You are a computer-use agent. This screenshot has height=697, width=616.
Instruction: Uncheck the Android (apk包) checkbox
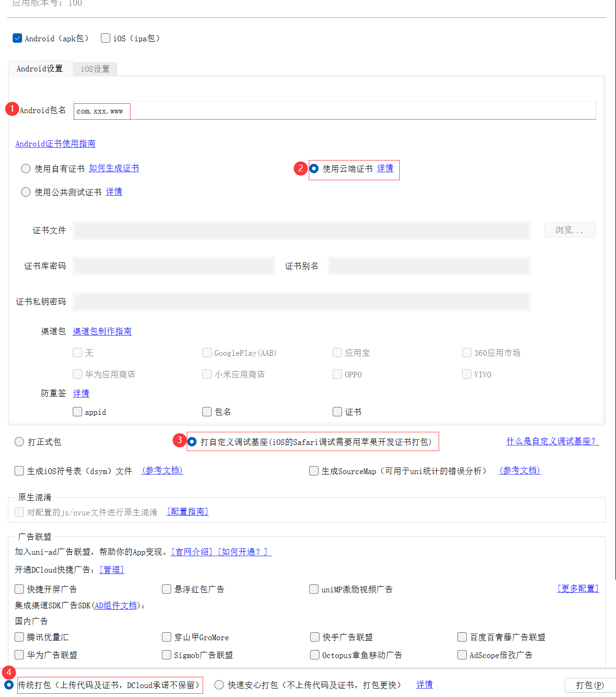click(17, 38)
